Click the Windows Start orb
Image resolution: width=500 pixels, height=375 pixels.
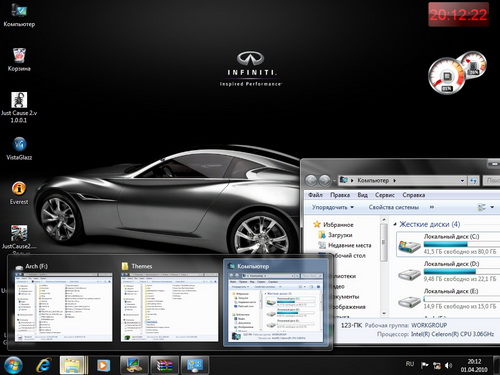pyautogui.click(x=13, y=365)
